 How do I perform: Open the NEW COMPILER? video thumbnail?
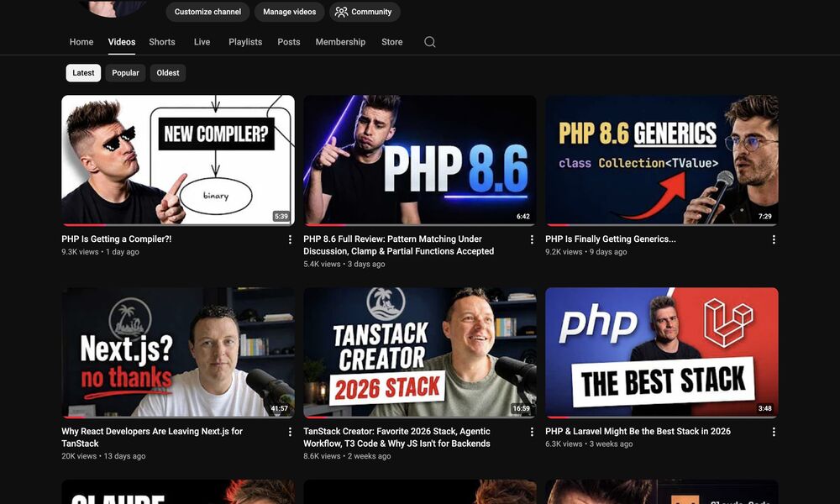(x=178, y=160)
